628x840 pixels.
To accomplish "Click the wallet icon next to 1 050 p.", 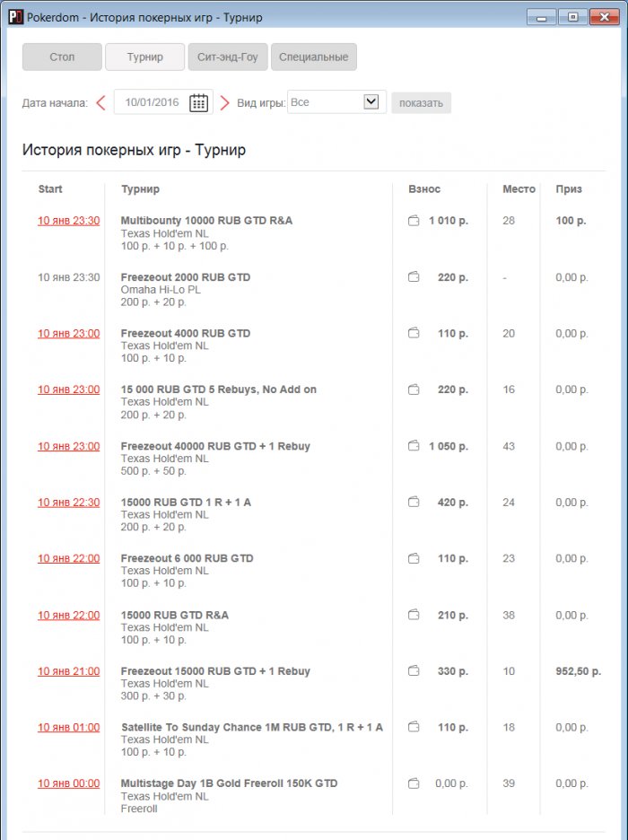I will coord(413,446).
